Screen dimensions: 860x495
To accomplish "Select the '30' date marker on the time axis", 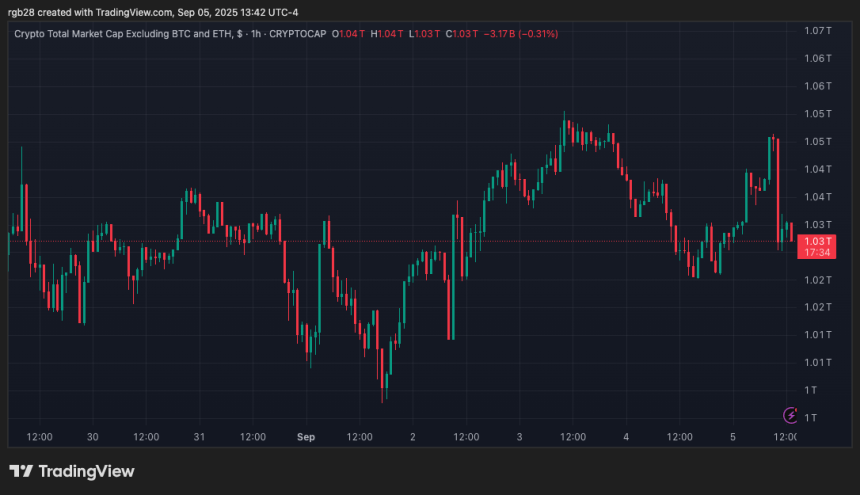I will pyautogui.click(x=92, y=437).
